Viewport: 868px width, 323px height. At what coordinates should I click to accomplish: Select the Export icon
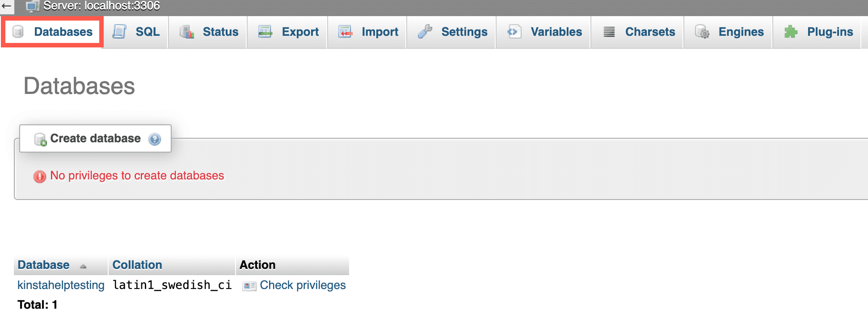click(265, 31)
